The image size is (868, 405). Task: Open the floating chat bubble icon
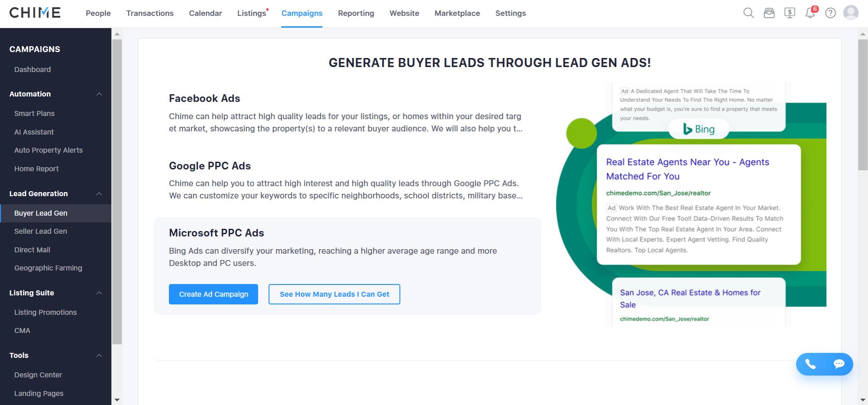pyautogui.click(x=839, y=364)
